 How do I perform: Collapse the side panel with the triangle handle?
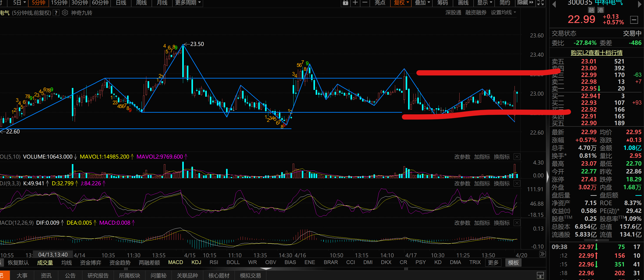(548, 177)
